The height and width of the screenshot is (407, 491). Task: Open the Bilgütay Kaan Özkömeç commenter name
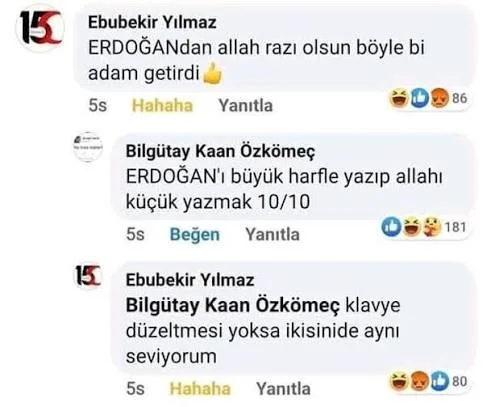point(220,152)
